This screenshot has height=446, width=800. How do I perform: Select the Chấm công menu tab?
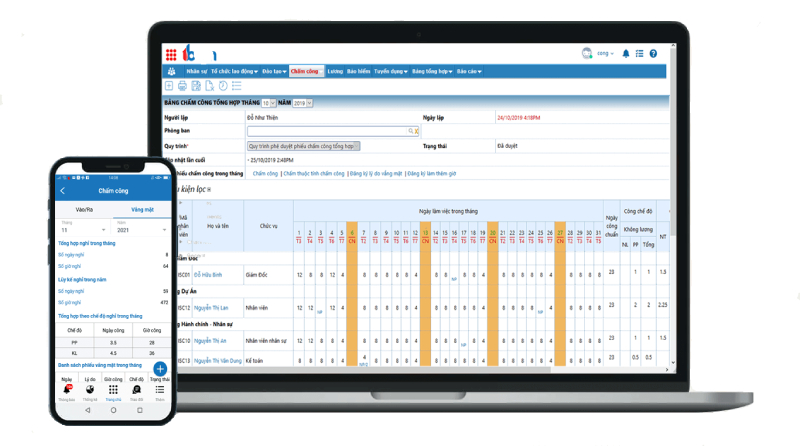[x=304, y=71]
